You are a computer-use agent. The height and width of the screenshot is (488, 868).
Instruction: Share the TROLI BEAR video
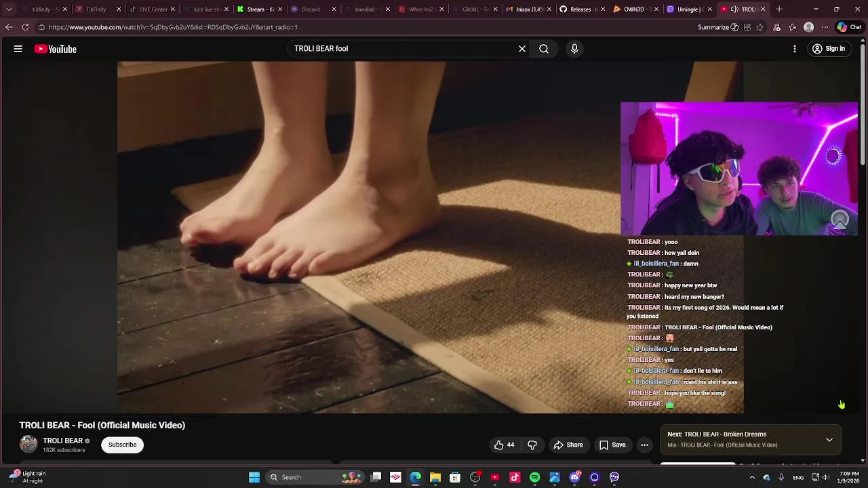tap(568, 445)
